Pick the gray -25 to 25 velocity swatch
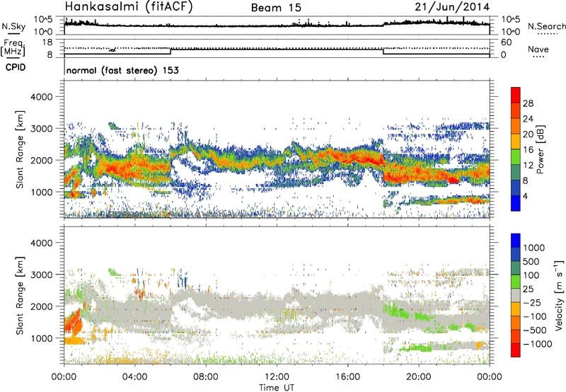 (x=516, y=295)
